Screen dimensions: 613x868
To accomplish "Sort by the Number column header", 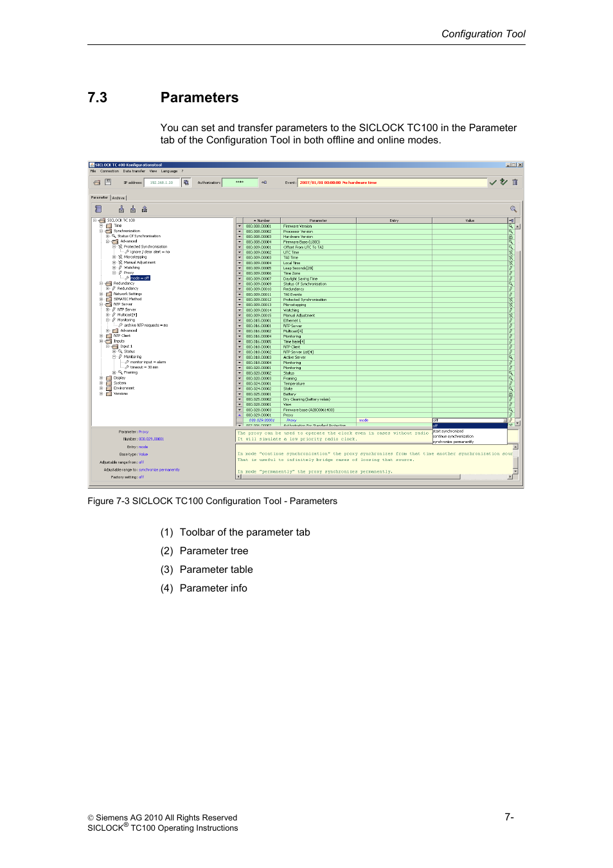I will (x=262, y=221).
